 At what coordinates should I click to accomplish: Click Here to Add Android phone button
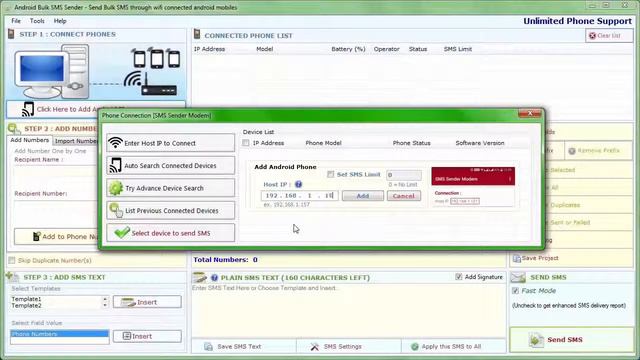96,109
